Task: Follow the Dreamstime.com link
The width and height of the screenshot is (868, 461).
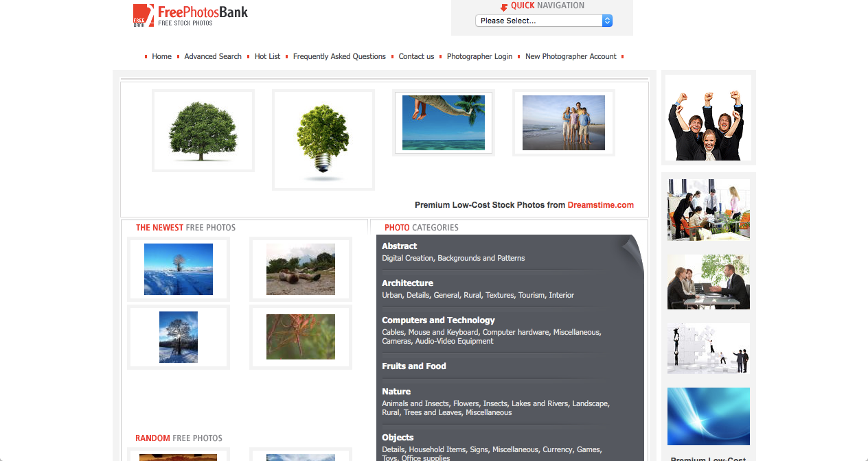Action: click(600, 205)
